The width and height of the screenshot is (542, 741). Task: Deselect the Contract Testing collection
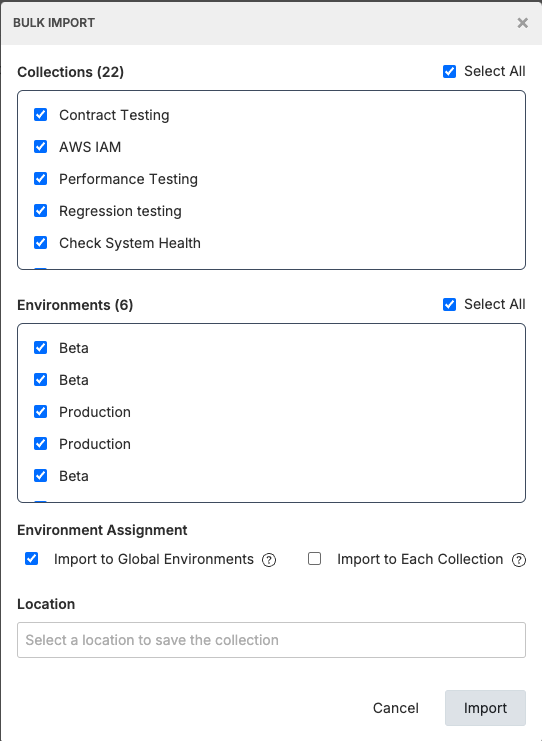(x=41, y=114)
